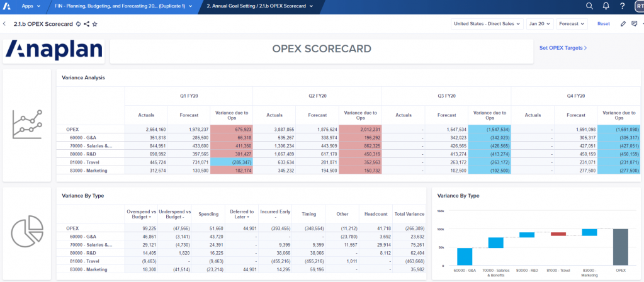The width and height of the screenshot is (644, 282).
Task: Select Overspend cell 99,225
Action: [141, 228]
